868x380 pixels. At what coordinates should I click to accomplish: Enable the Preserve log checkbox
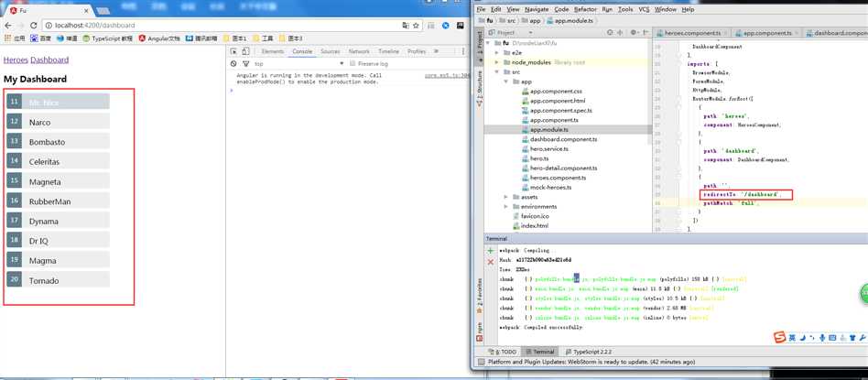[x=353, y=64]
